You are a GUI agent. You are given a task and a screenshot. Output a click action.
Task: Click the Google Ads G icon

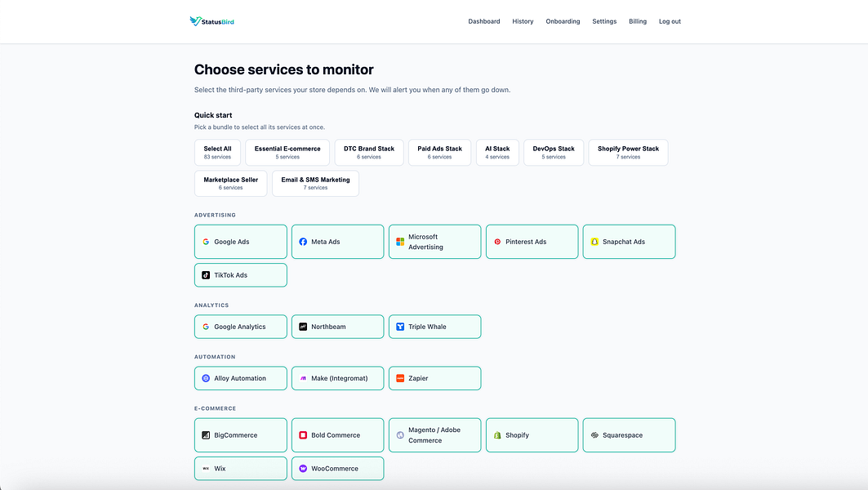coord(206,242)
